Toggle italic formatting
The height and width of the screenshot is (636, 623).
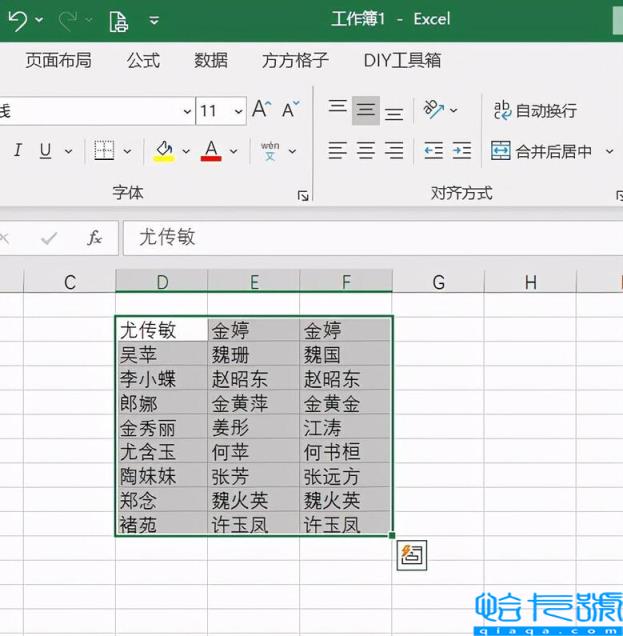(x=17, y=150)
